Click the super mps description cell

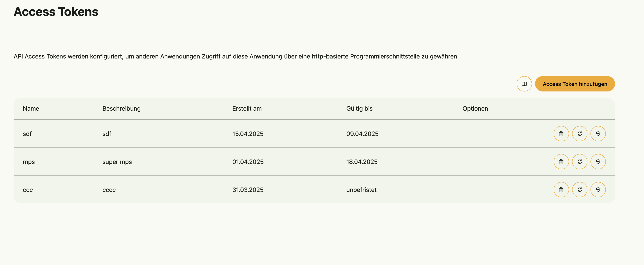pos(117,162)
